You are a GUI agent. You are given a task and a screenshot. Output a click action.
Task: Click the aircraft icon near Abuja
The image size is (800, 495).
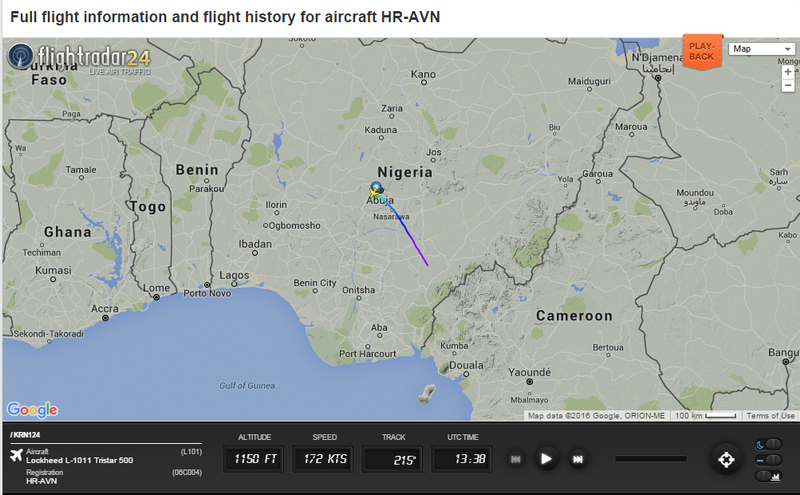(x=375, y=191)
